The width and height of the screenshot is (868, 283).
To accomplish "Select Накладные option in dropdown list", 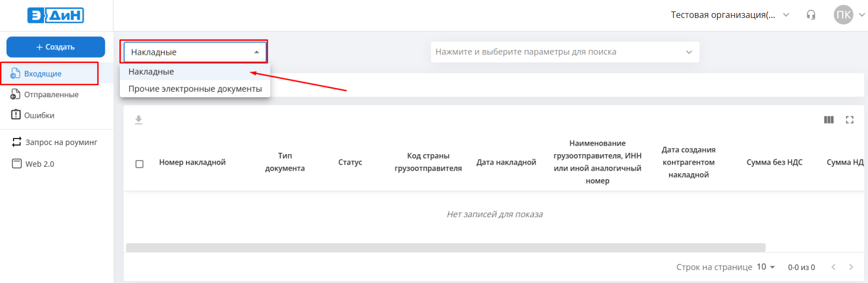I will [x=151, y=72].
